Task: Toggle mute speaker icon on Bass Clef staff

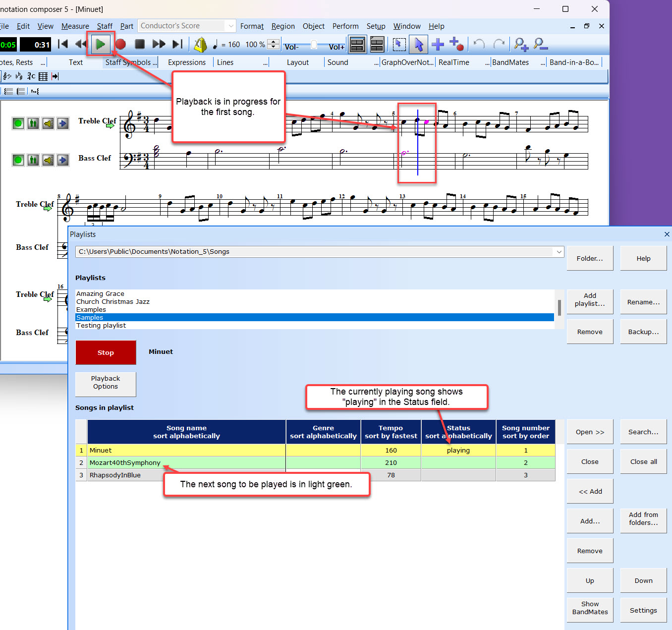Action: [48, 160]
